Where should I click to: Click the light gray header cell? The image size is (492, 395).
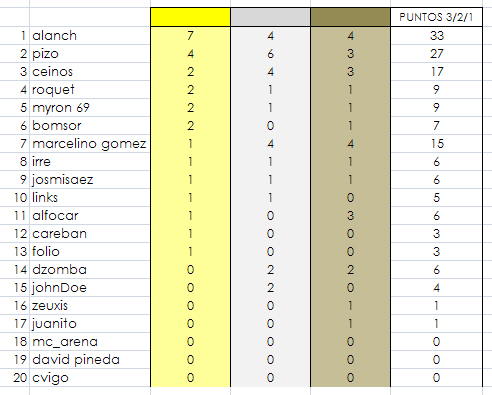coord(270,17)
